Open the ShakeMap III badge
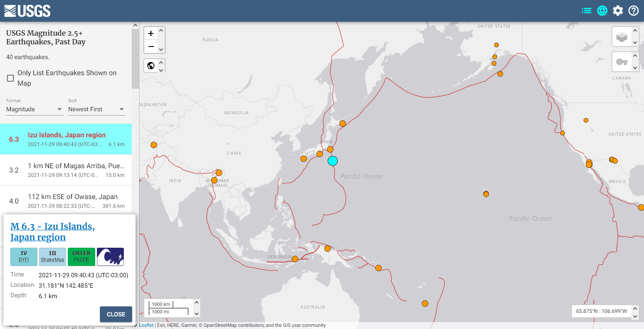Viewport: 644px width, 329px height. click(53, 256)
